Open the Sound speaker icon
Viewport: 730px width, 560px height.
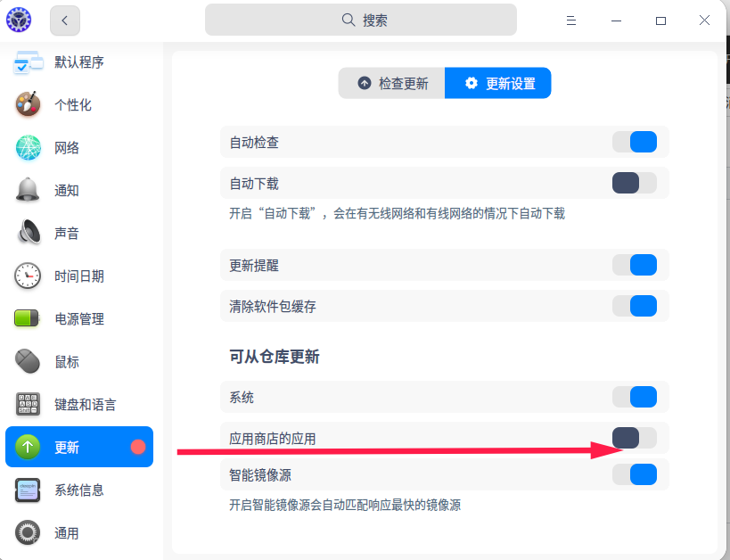click(x=29, y=234)
